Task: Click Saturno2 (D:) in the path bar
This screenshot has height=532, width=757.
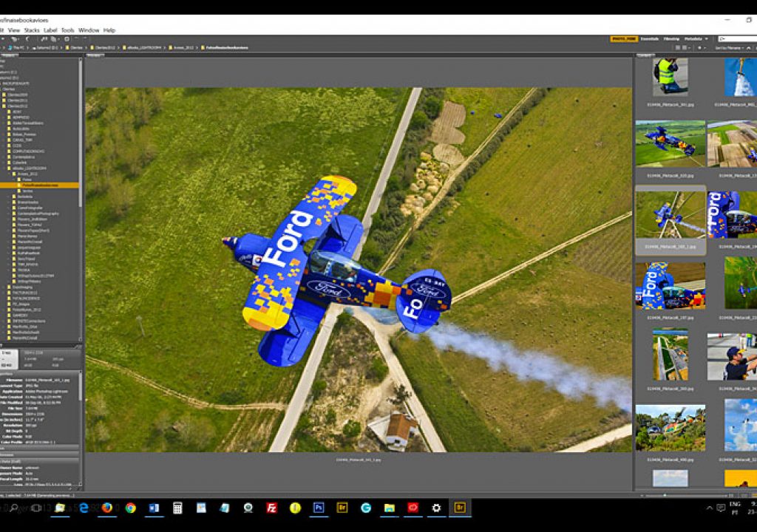Action: pos(45,48)
